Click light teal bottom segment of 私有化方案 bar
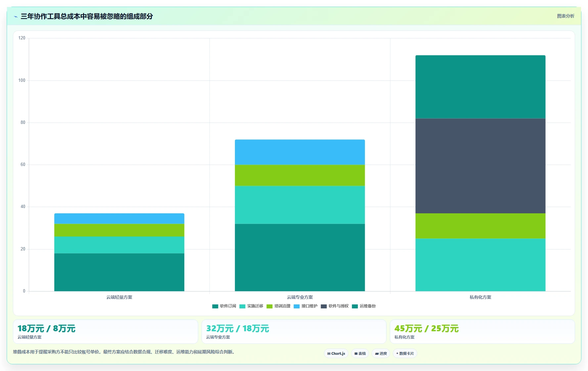588x371 pixels. click(480, 265)
